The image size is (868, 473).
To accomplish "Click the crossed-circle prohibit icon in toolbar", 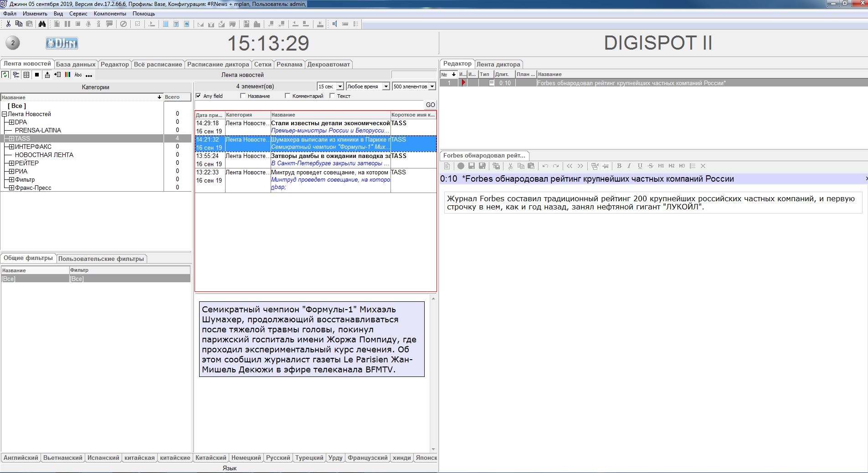I will tap(123, 24).
